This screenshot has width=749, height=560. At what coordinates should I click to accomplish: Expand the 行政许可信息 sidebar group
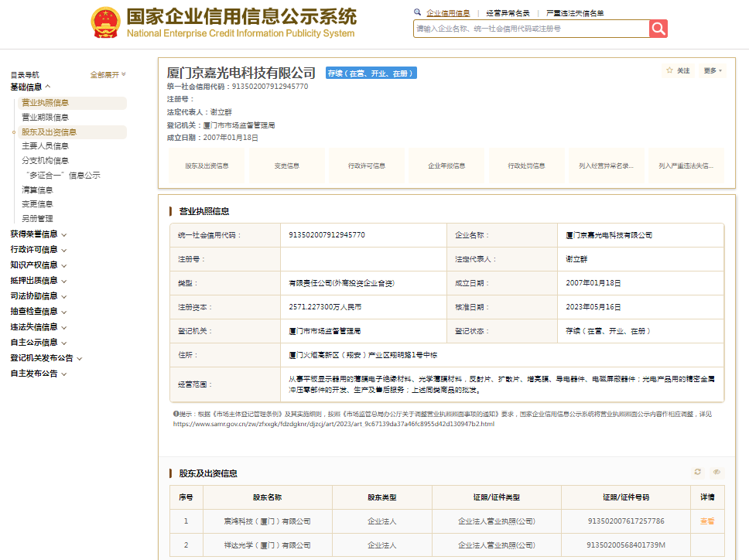[38, 250]
